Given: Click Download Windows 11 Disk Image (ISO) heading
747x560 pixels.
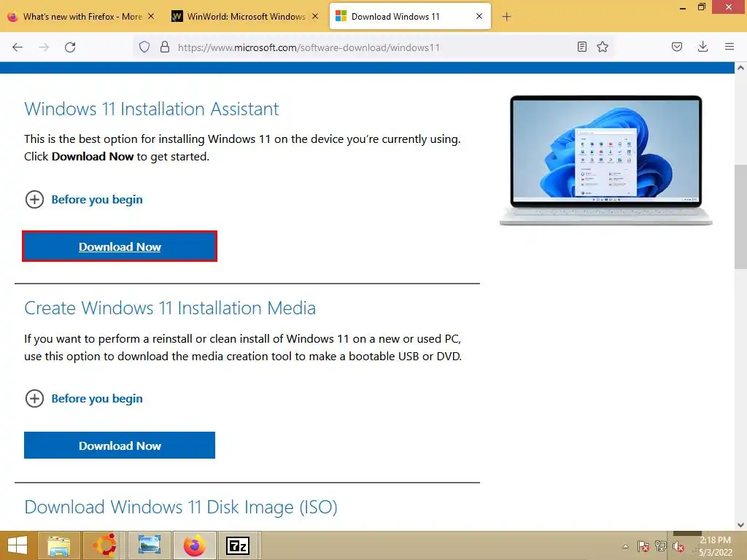Looking at the screenshot, I should (x=181, y=507).
